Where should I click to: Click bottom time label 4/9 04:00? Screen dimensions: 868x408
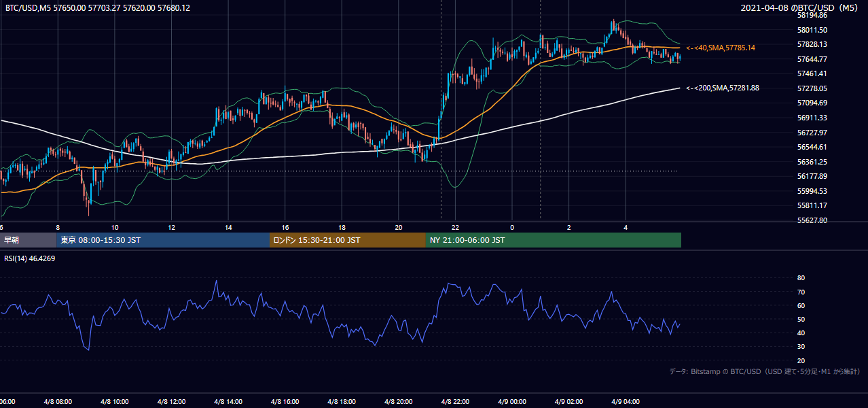click(x=626, y=402)
